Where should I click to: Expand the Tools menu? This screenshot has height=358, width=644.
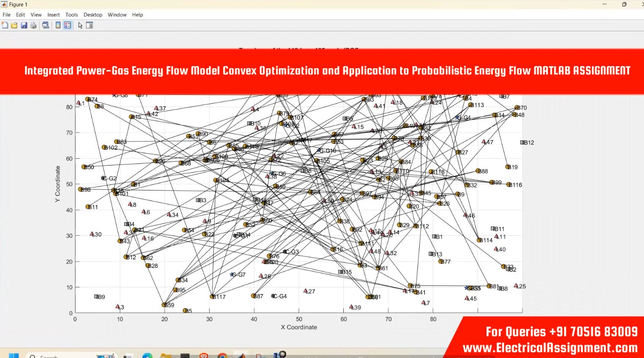point(72,15)
